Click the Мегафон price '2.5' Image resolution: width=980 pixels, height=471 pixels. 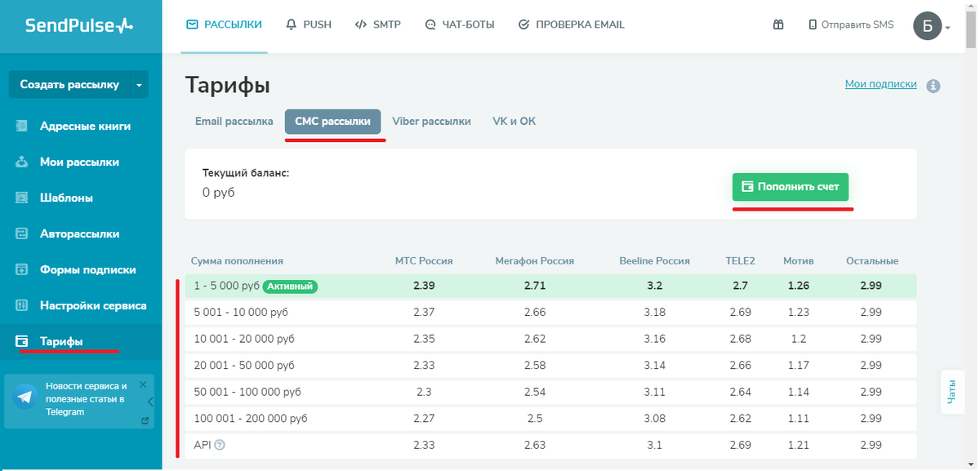click(x=535, y=419)
